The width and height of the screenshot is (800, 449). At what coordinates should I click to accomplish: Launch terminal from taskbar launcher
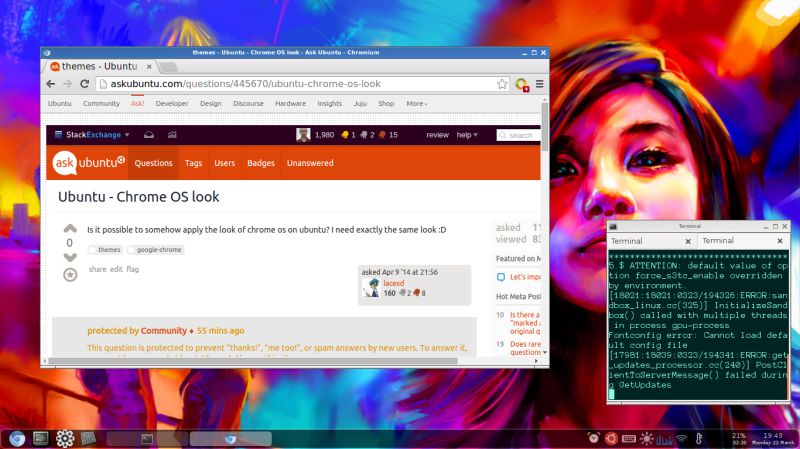[41, 438]
